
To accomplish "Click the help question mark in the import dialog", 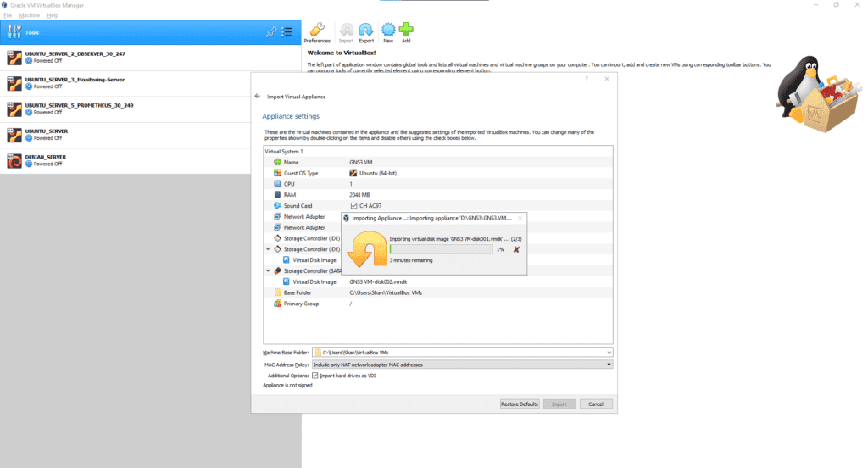I will [587, 79].
